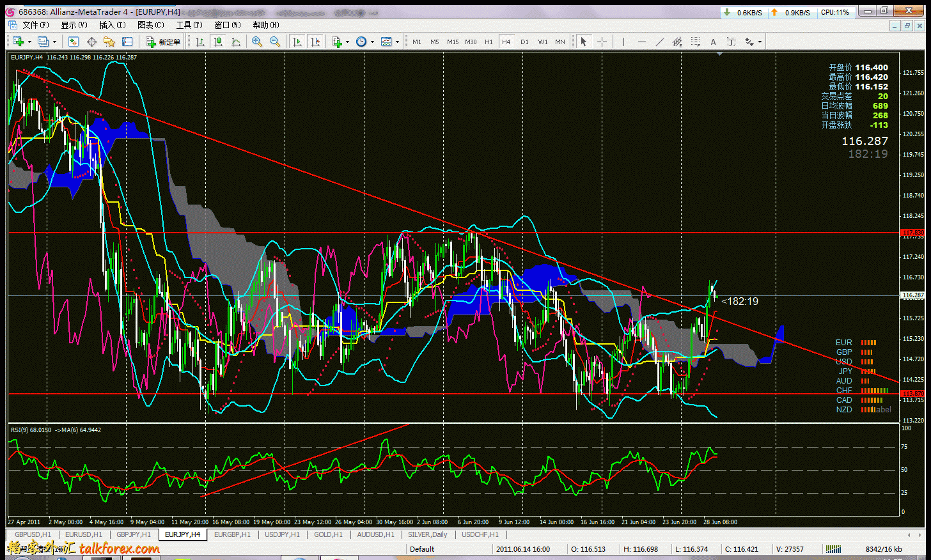
Task: Zoom in on the chart
Action: (257, 42)
